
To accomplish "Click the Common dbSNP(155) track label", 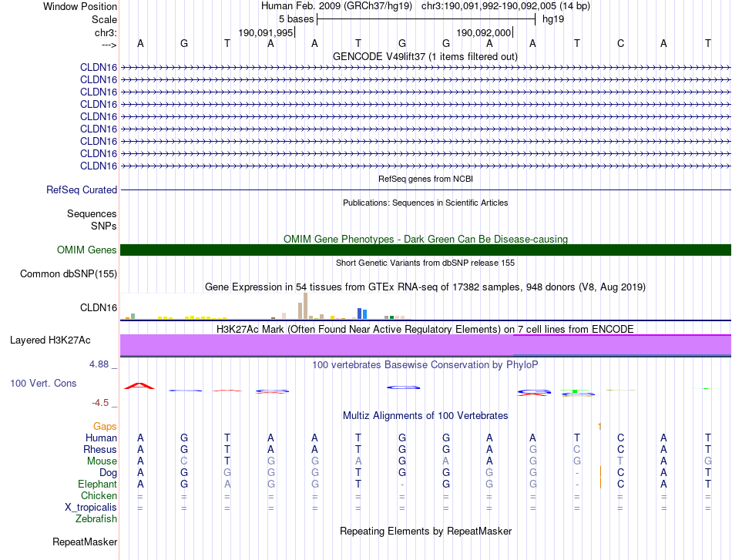I will (68, 274).
